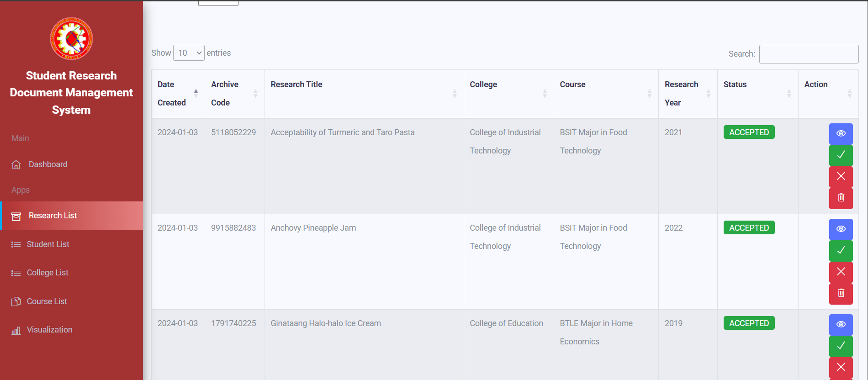Accept the Ginataang Halo-halo Ice Cream research

[841, 346]
